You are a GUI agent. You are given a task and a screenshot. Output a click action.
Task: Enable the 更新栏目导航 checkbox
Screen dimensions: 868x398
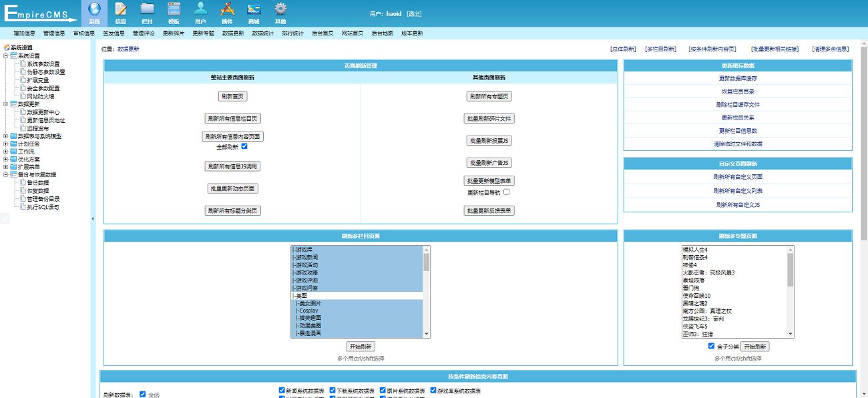[506, 192]
